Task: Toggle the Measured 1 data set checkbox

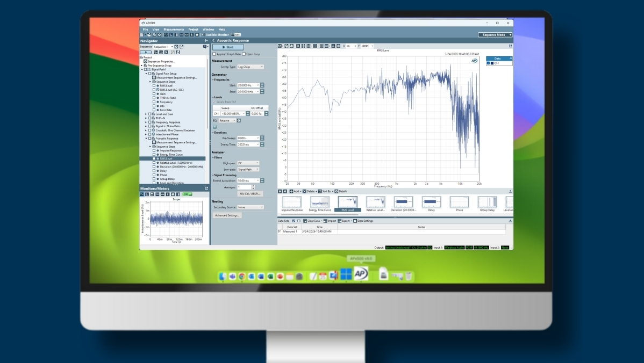Action: 280,231
